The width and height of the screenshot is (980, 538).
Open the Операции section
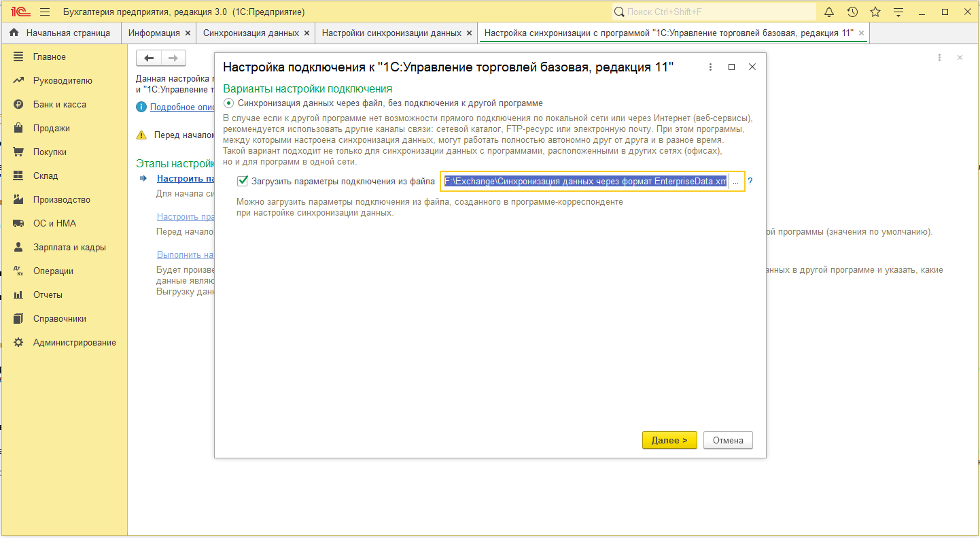(65, 271)
